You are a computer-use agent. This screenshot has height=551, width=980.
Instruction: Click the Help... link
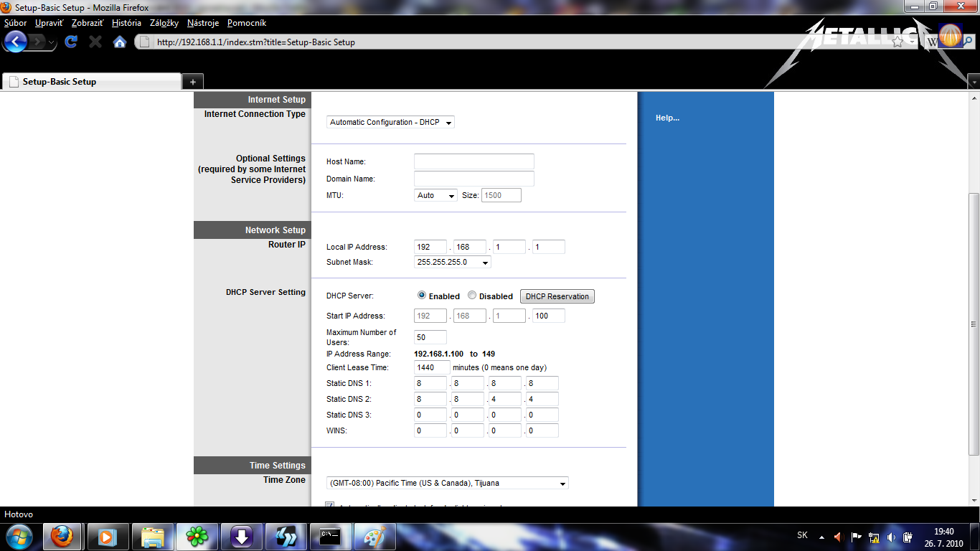667,118
